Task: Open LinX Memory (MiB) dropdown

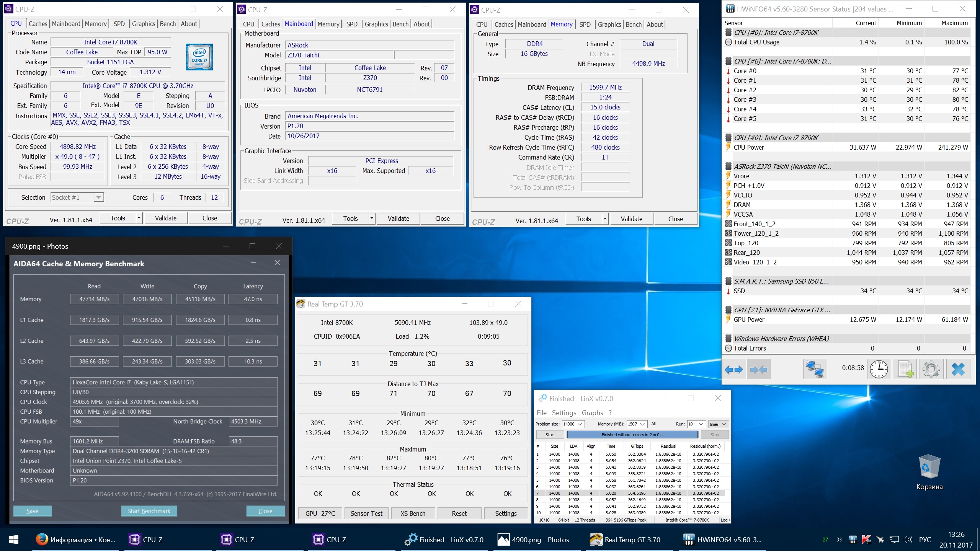Action: tap(643, 424)
